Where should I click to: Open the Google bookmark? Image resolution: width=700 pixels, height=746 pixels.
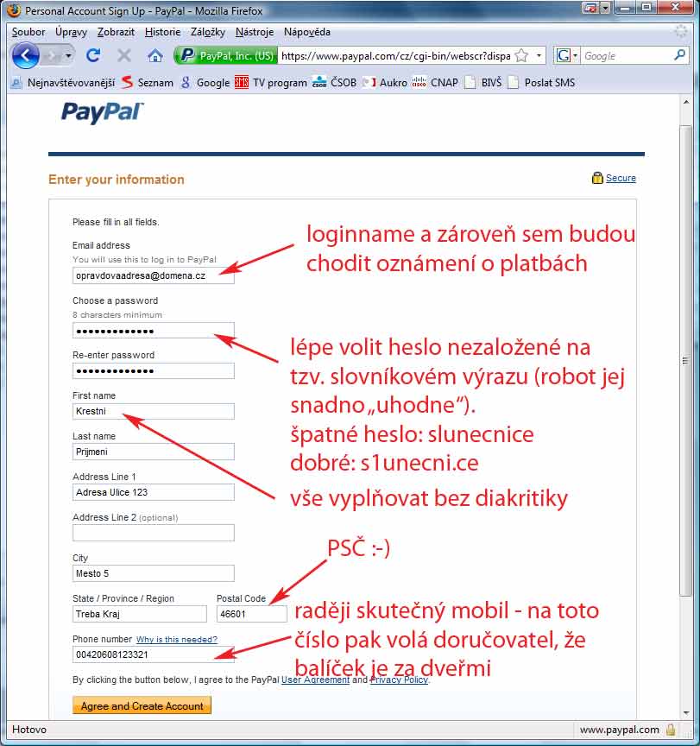(205, 82)
